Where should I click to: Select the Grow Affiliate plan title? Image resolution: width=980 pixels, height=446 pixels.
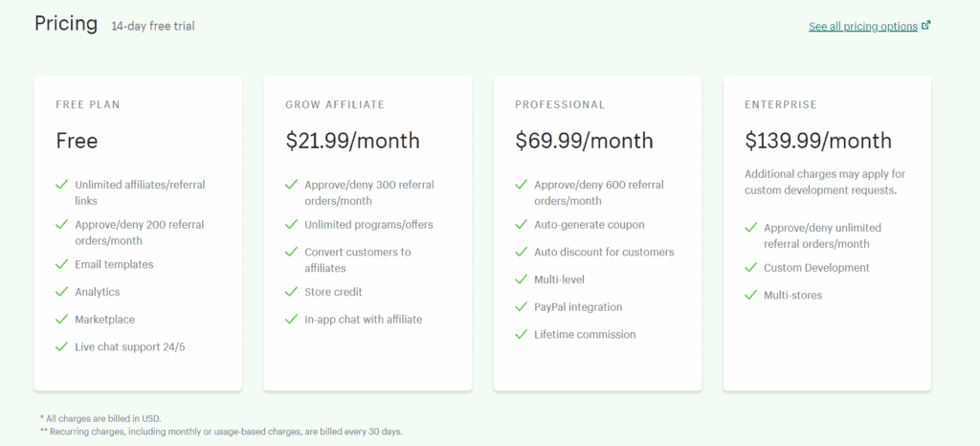tap(335, 105)
